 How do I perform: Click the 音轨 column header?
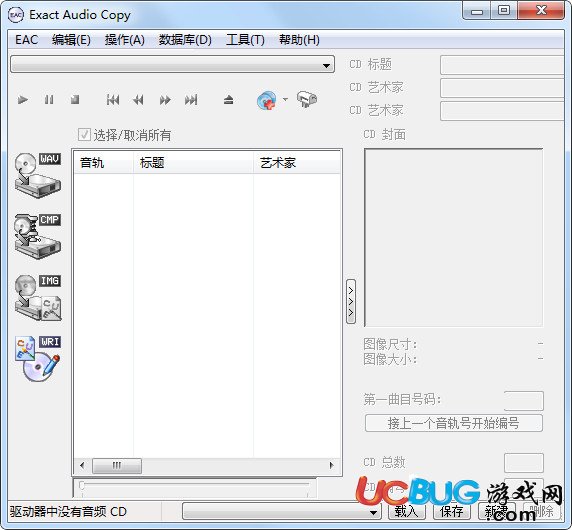(x=104, y=162)
